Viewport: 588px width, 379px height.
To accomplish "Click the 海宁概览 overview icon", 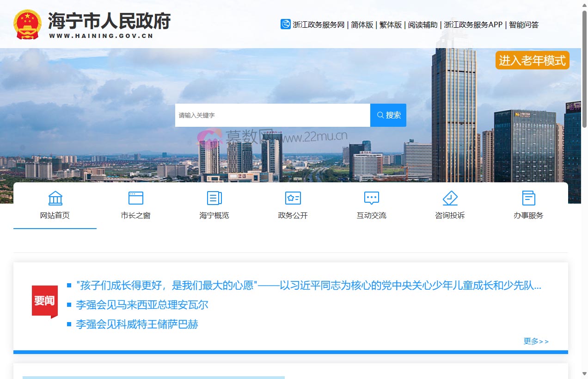I will pyautogui.click(x=214, y=198).
